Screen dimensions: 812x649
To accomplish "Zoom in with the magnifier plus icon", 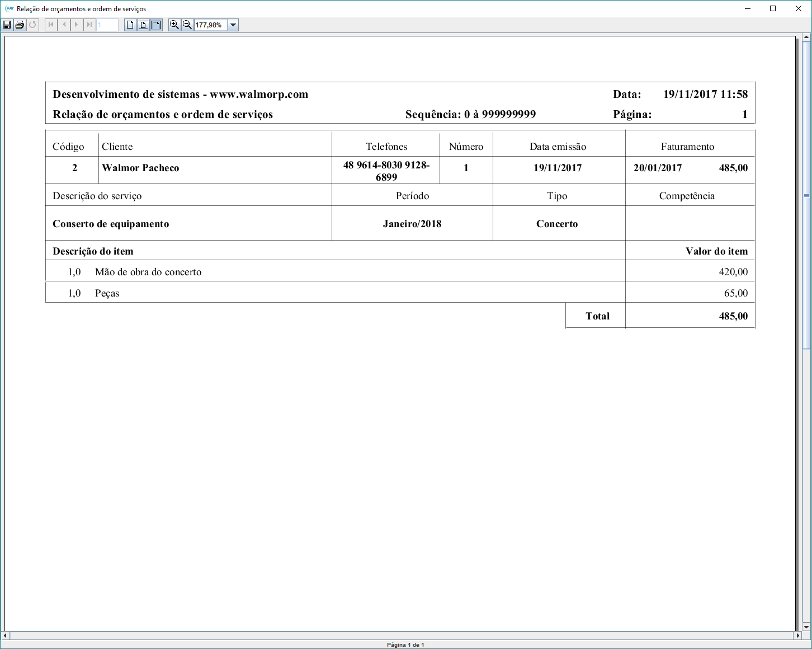I will 174,25.
